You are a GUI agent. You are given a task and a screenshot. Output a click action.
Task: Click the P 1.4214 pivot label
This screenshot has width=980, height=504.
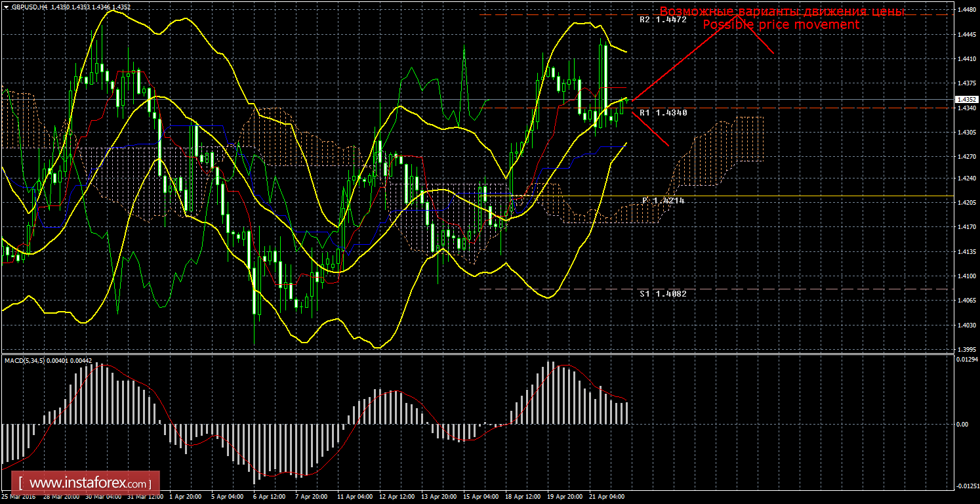(663, 200)
